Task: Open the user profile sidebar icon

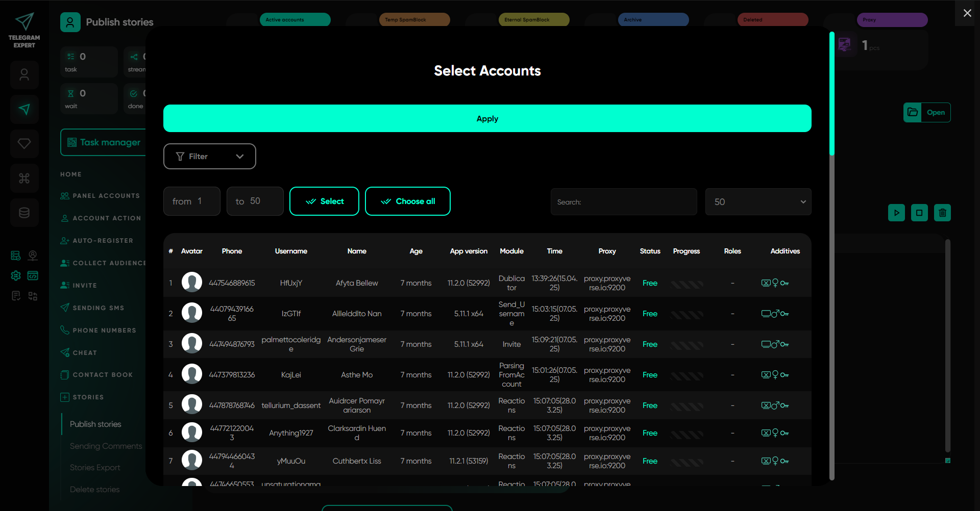Action: [24, 75]
